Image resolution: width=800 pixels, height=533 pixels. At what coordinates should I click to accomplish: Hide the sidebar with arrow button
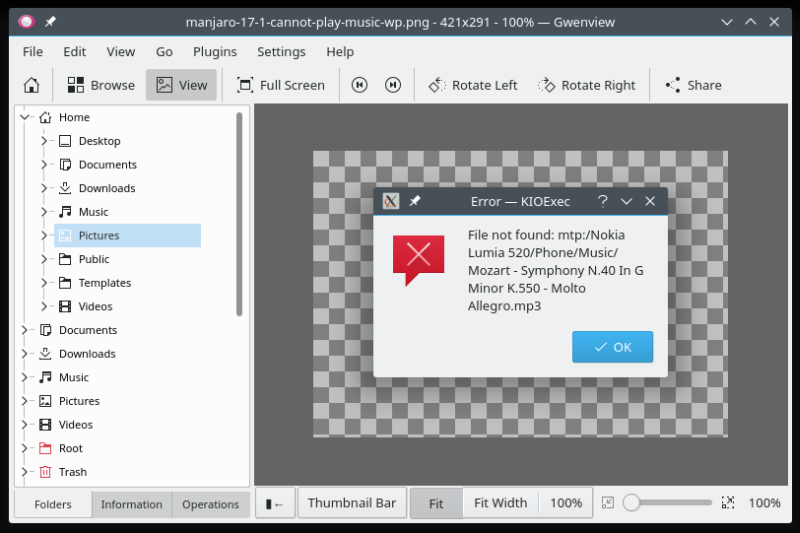[x=274, y=503]
